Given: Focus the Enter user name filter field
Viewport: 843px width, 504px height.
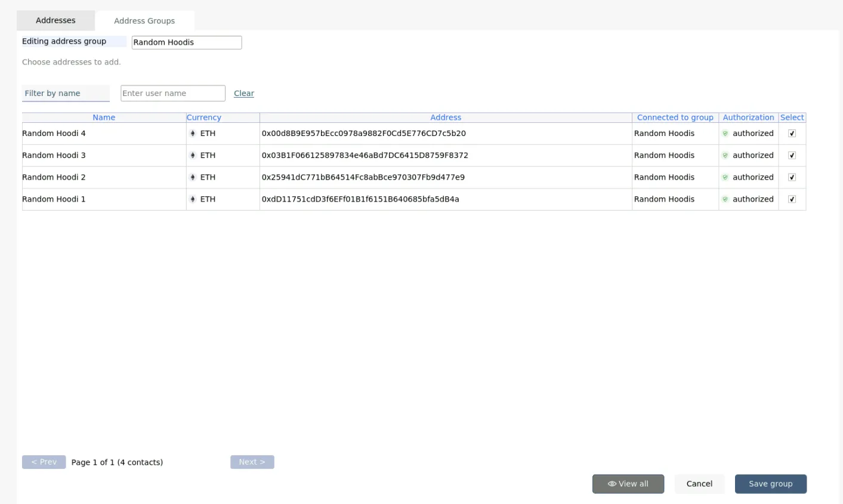Looking at the screenshot, I should 173,93.
